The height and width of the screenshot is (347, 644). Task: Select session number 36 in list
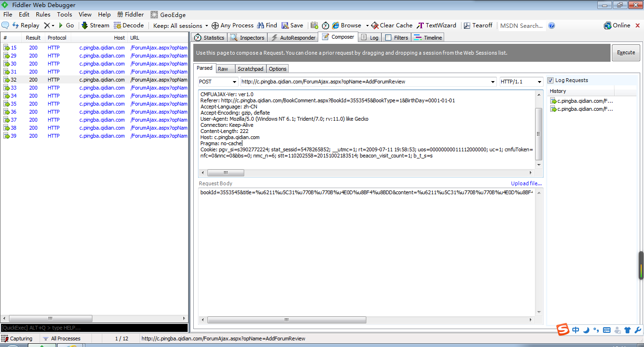[94, 112]
